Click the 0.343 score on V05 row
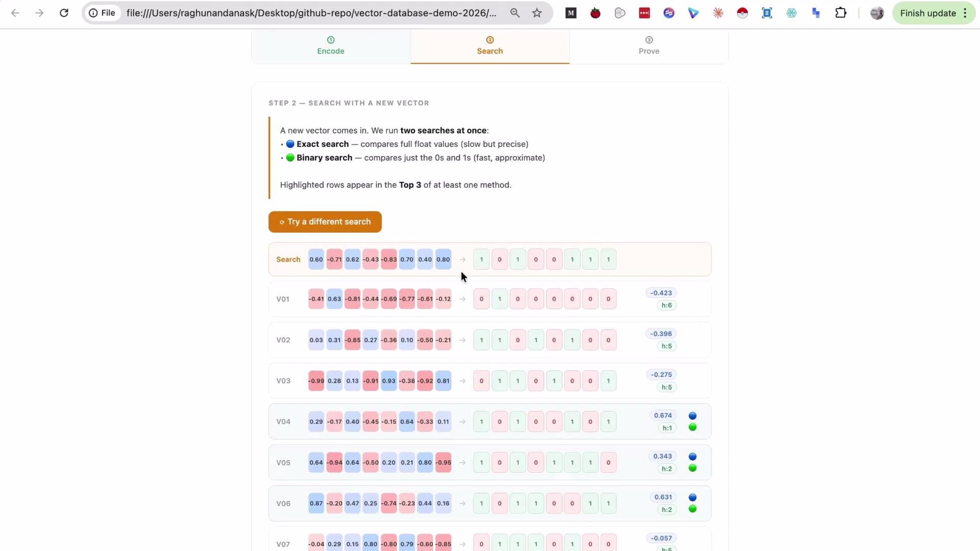 663,456
